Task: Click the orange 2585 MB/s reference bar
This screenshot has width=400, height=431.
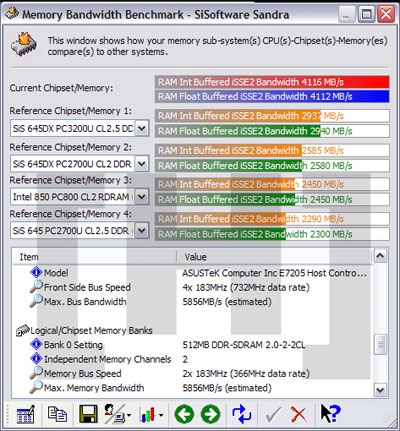Action: coord(272,150)
